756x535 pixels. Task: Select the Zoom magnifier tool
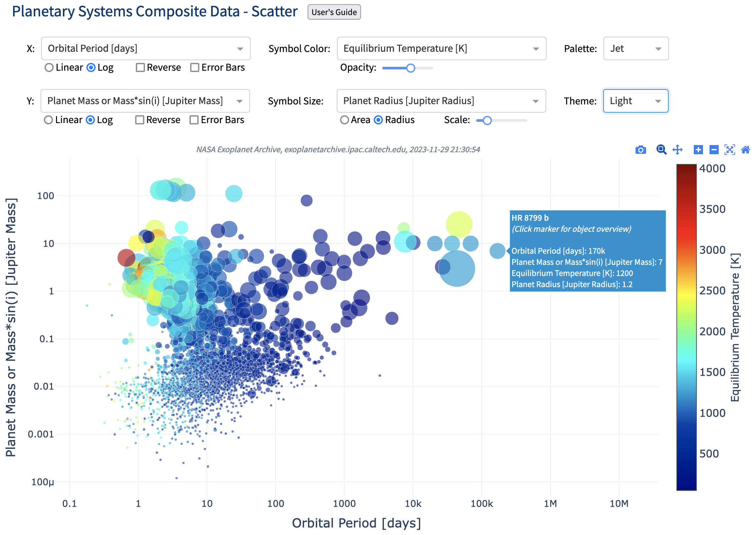coord(661,150)
